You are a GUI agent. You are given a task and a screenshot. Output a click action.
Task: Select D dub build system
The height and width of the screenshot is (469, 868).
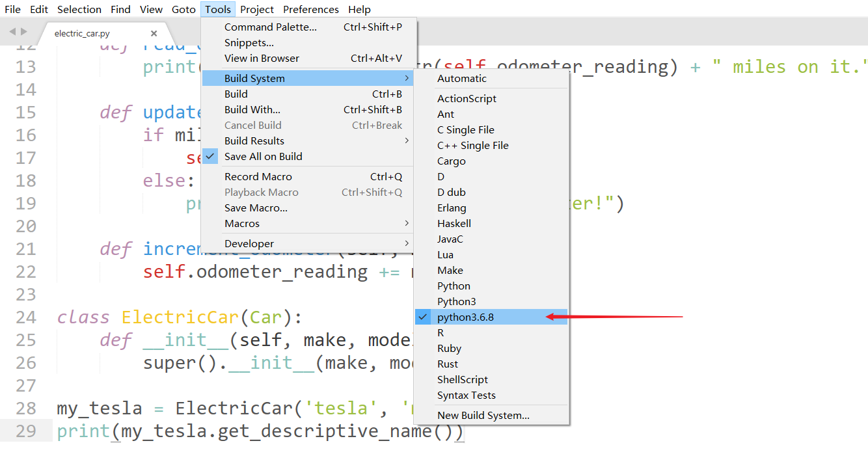pos(491,192)
